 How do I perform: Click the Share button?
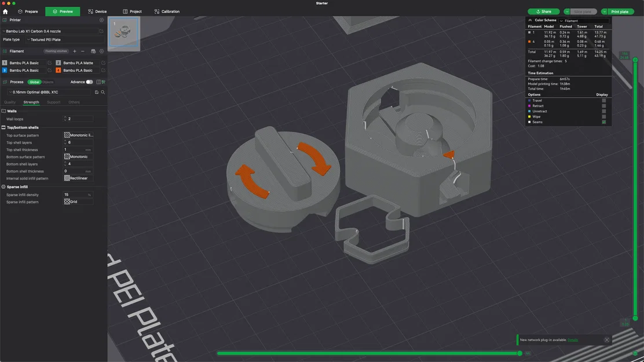(544, 12)
